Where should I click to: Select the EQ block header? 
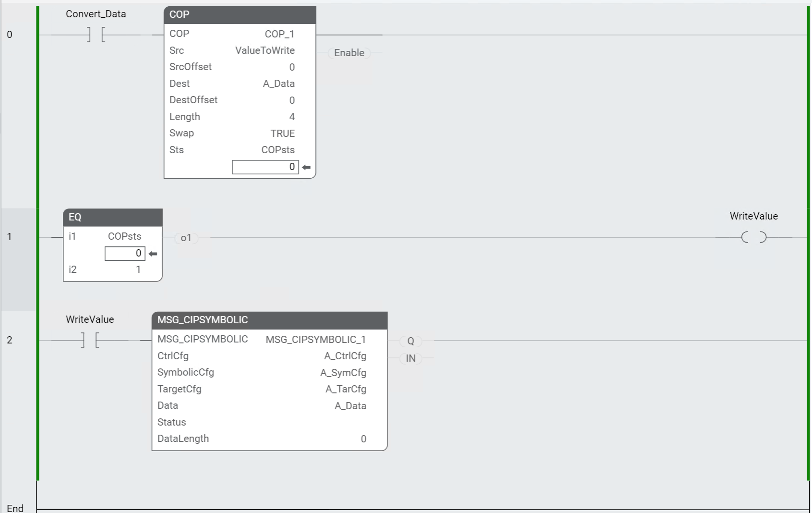(x=112, y=217)
